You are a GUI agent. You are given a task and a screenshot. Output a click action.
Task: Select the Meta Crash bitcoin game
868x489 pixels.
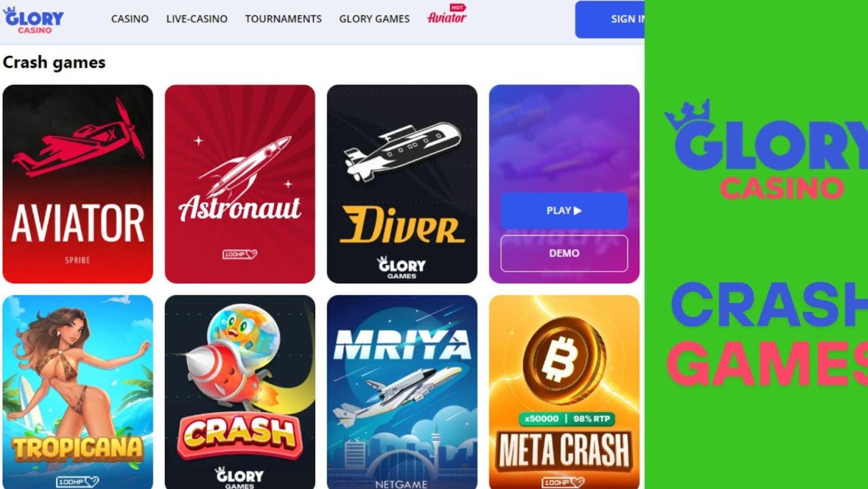coord(564,392)
